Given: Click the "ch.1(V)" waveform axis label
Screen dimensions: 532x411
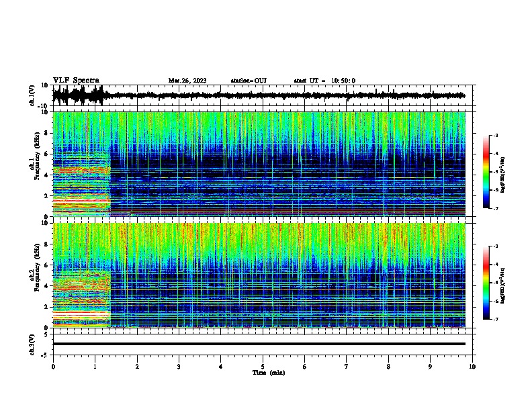Looking at the screenshot, I should 32,95.
